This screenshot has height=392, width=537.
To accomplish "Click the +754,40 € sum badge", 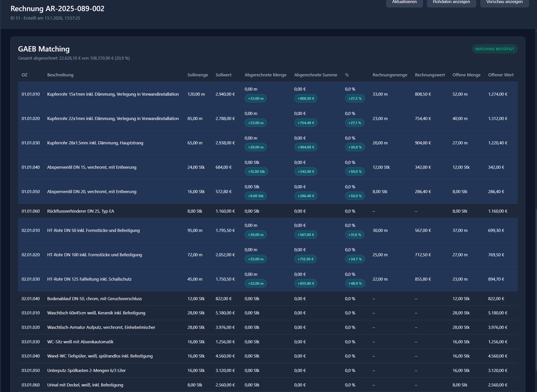I will pos(306,123).
